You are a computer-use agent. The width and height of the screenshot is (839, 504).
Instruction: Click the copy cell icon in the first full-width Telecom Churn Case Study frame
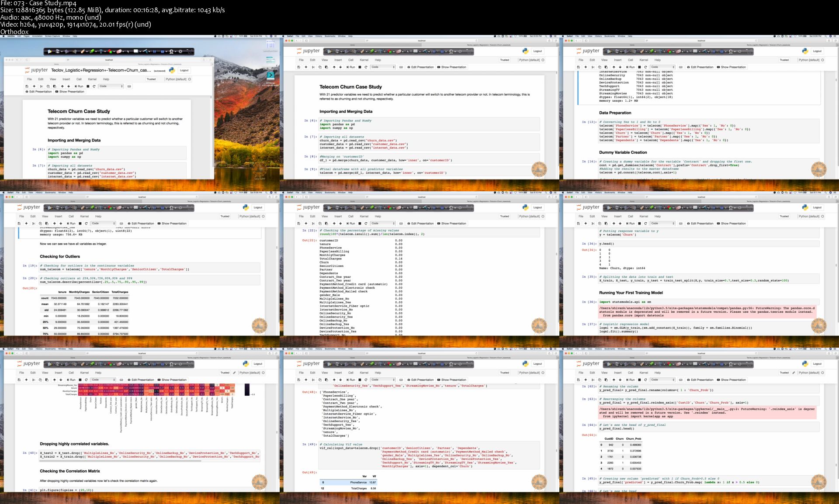pyautogui.click(x=320, y=67)
